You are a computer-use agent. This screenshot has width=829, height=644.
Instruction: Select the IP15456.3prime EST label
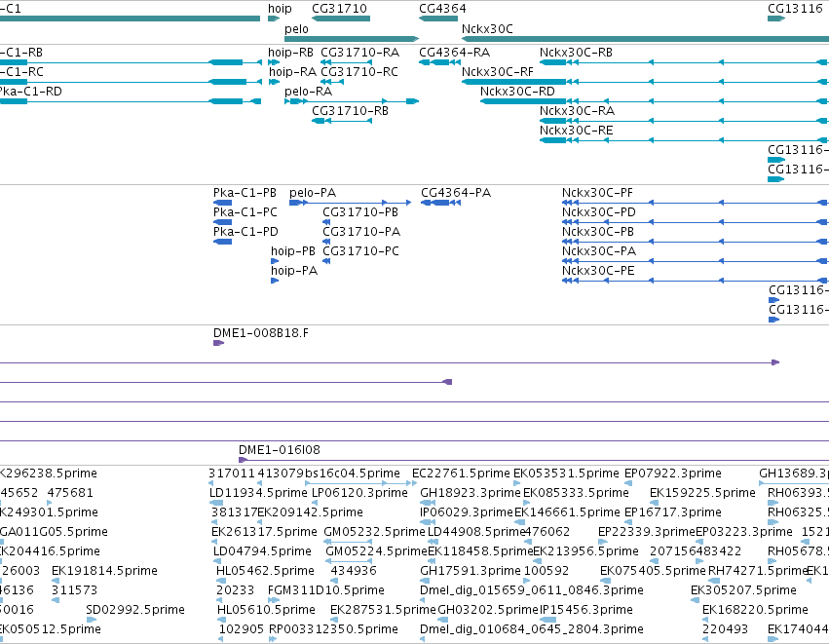click(x=585, y=610)
